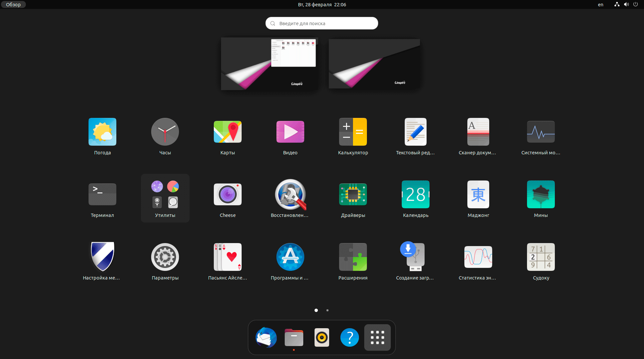Select first app grid page dot
The image size is (644, 359).
pyautogui.click(x=316, y=310)
